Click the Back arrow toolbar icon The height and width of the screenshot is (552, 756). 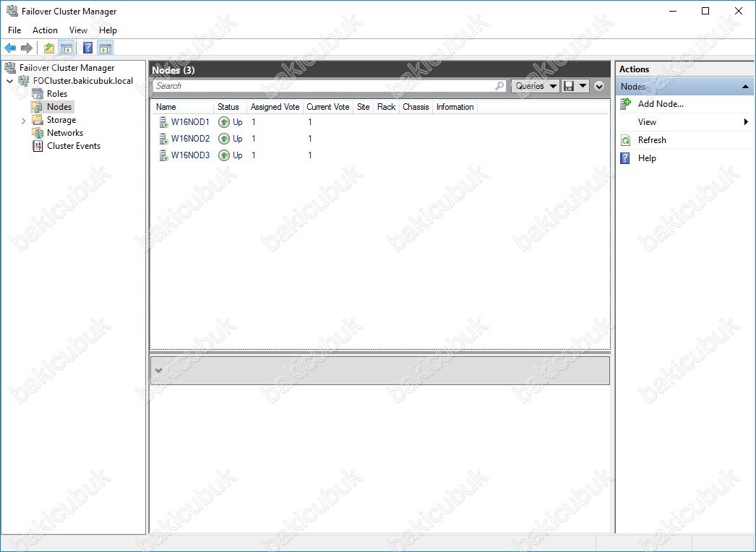[x=10, y=48]
